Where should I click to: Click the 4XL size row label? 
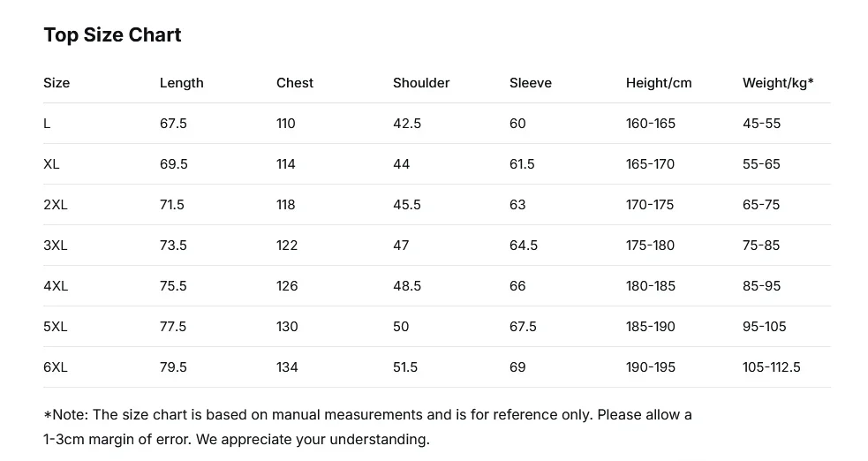click(x=55, y=286)
